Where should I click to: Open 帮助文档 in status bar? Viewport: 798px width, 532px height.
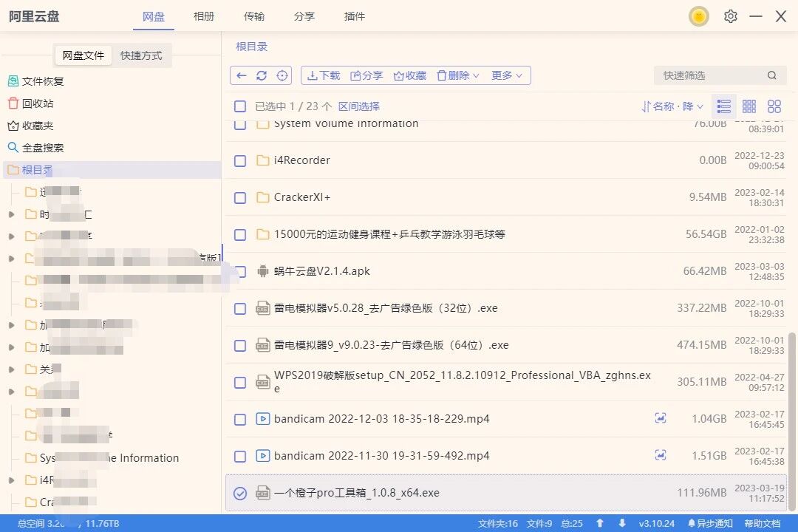pos(763,523)
